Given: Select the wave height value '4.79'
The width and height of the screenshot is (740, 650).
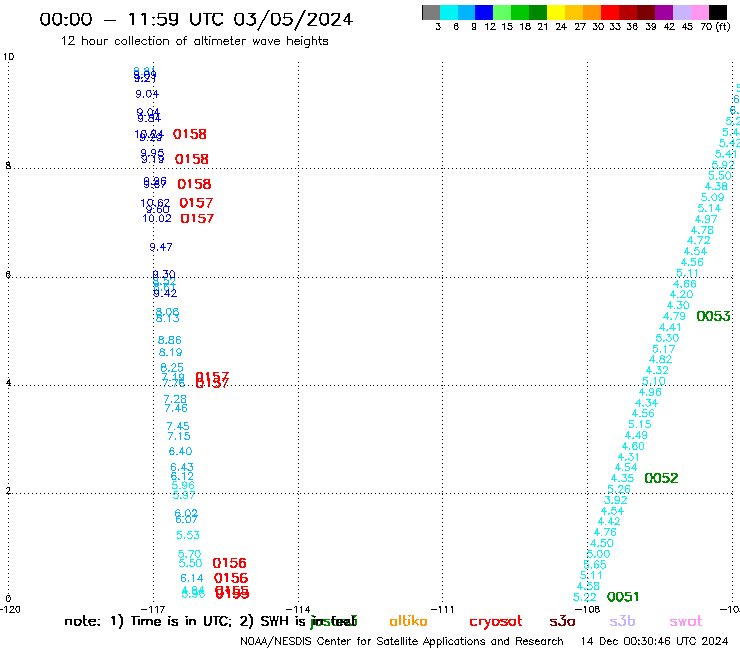Looking at the screenshot, I should [674, 316].
